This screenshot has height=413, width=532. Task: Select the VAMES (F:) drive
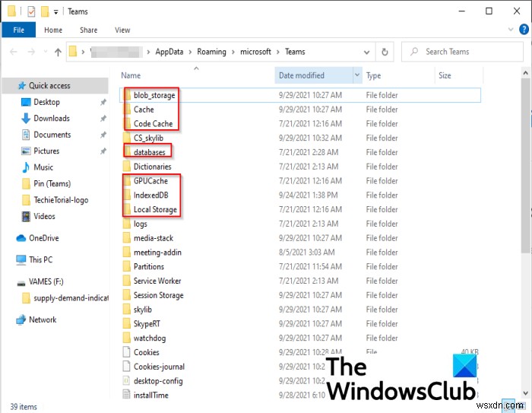(x=46, y=281)
